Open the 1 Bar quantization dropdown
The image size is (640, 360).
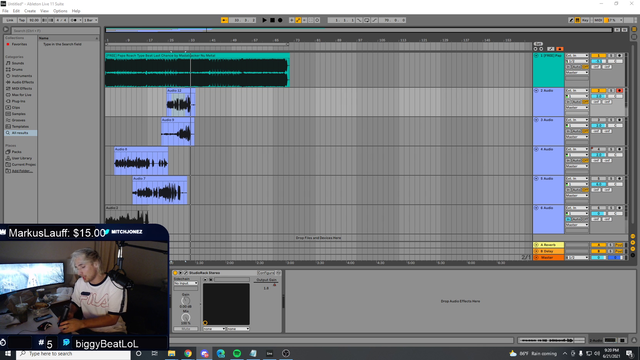[x=91, y=20]
